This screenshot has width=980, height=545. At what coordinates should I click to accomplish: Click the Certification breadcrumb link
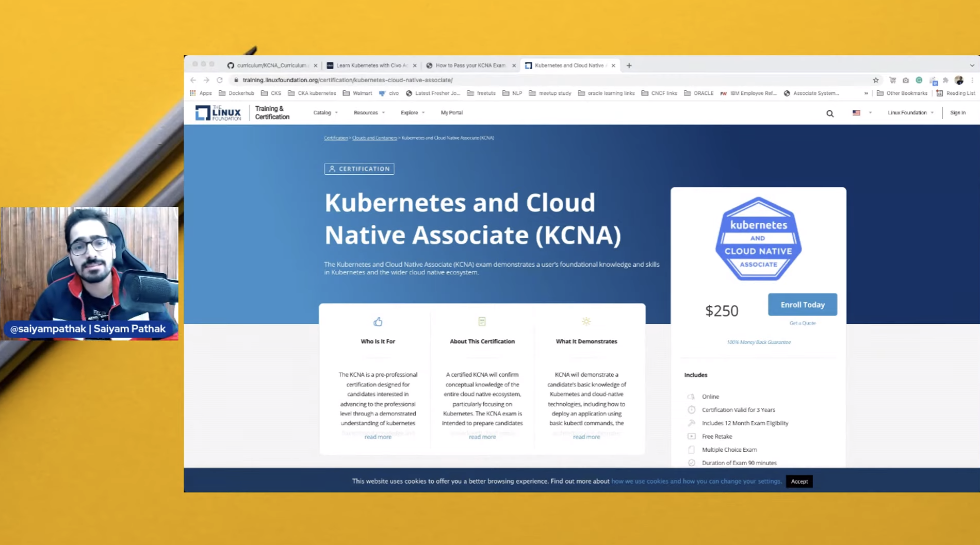point(336,138)
